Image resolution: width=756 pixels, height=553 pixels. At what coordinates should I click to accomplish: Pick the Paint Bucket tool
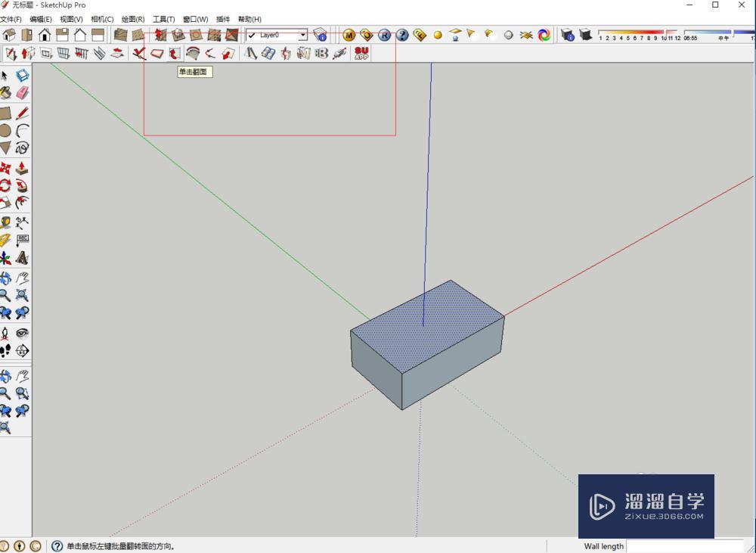coord(5,92)
